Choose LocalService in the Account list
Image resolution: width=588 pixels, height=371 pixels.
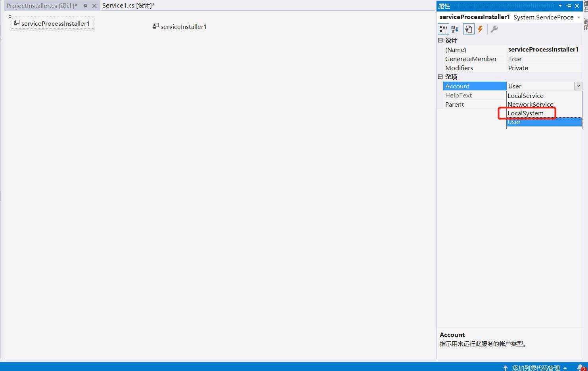[x=544, y=96]
